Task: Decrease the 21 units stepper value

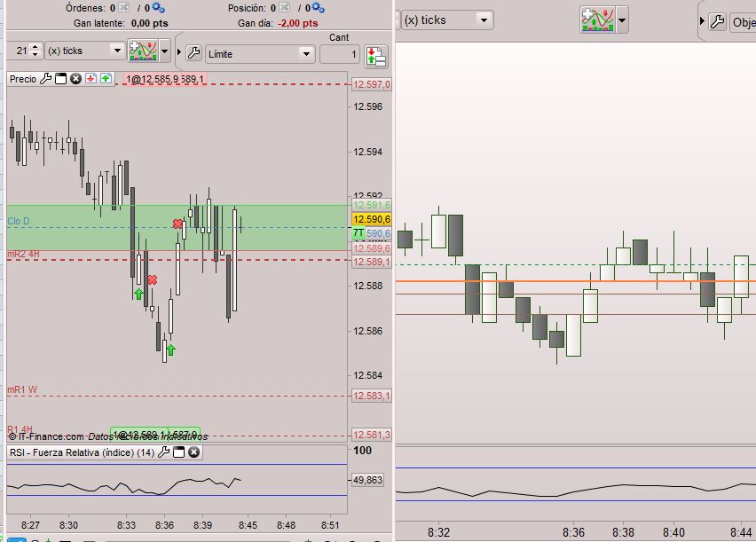Action: click(35, 54)
